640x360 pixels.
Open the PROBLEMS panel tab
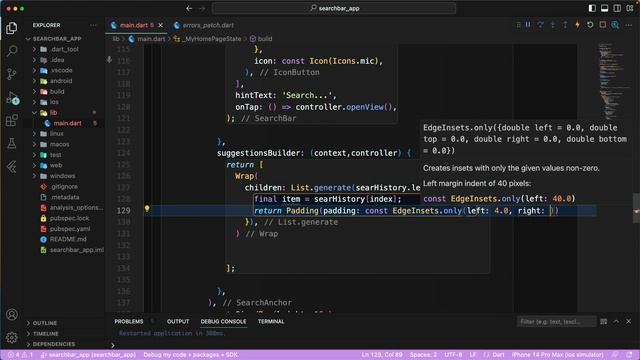pos(129,322)
